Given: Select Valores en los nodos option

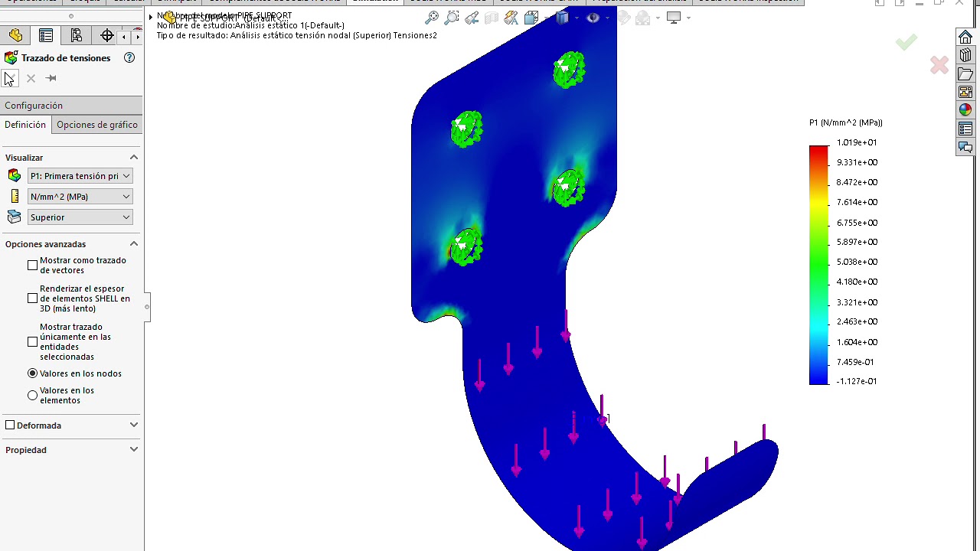Looking at the screenshot, I should pos(32,373).
